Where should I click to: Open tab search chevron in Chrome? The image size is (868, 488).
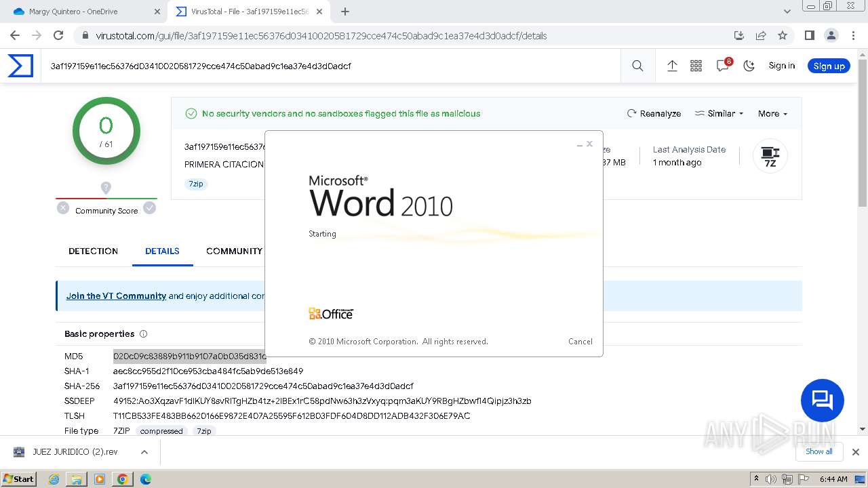click(787, 12)
